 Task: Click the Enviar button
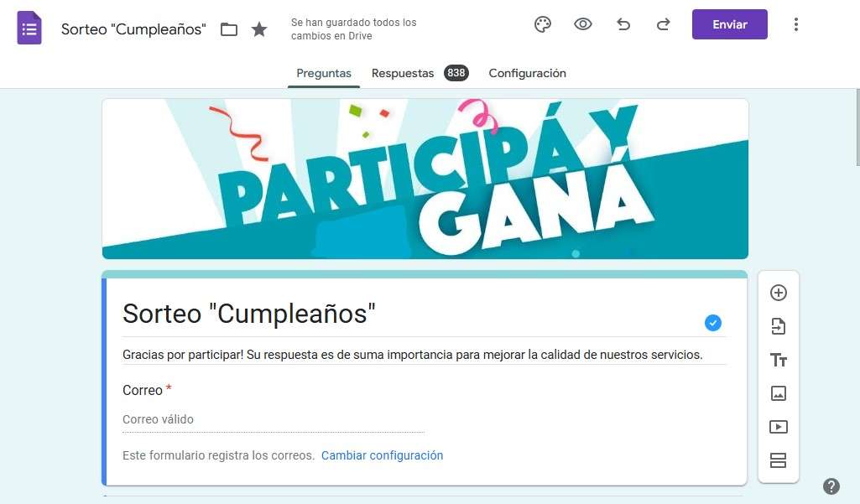point(729,24)
